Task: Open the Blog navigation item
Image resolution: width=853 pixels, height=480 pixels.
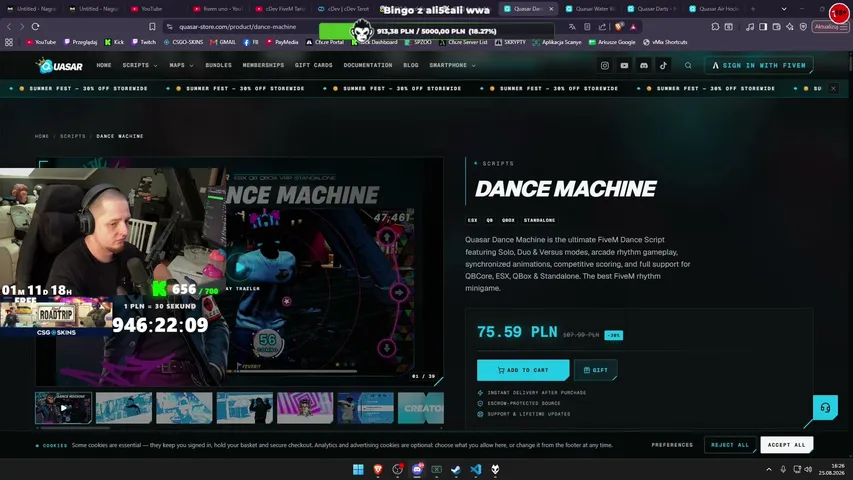Action: click(x=411, y=65)
